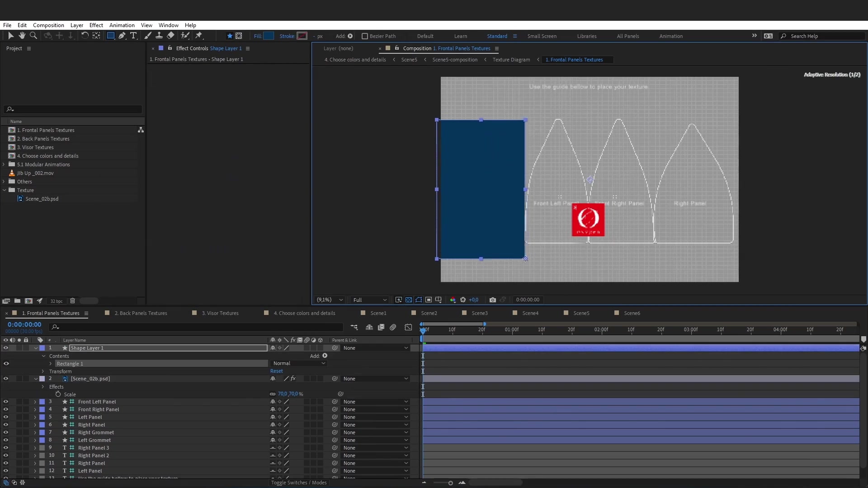Choose the Type tool
This screenshot has height=488, width=868.
(x=133, y=36)
